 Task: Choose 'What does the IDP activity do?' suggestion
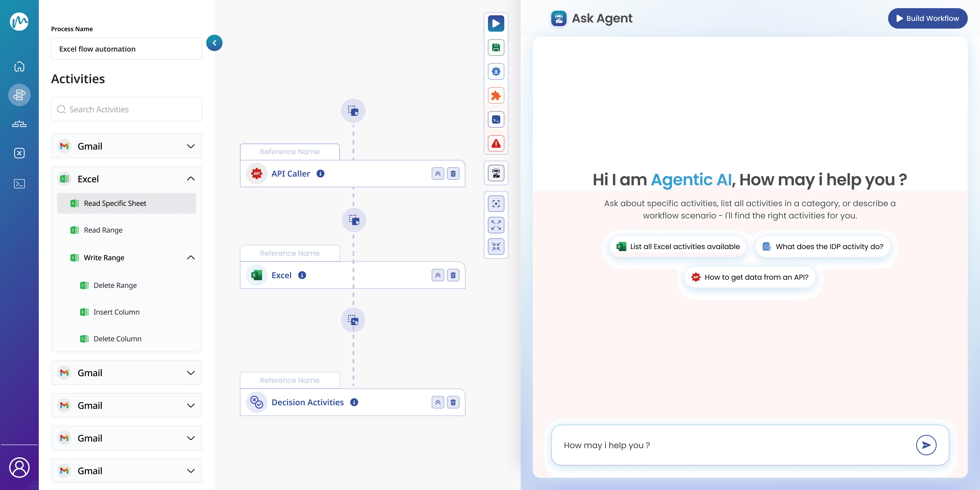pyautogui.click(x=823, y=247)
